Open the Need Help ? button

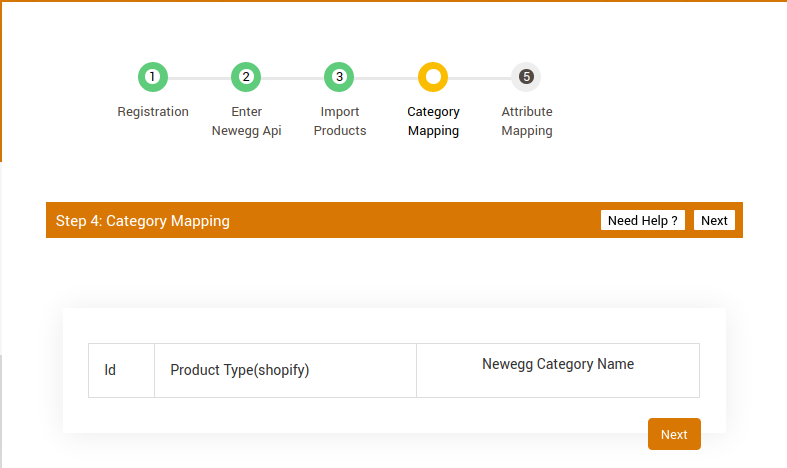(643, 220)
